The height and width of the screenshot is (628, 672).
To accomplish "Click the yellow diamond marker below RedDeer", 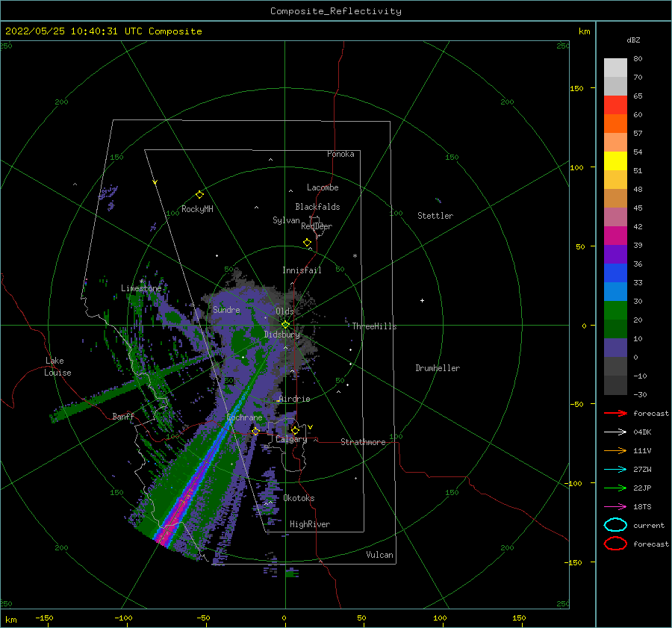I will [307, 243].
